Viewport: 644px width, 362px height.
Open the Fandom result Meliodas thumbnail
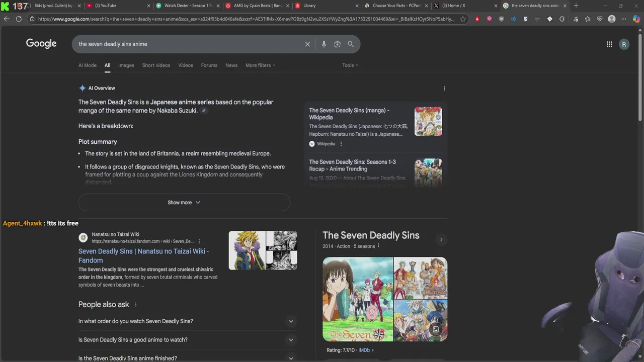click(x=247, y=250)
